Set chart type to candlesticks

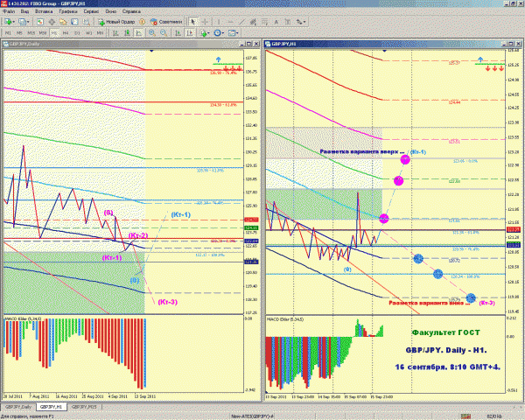point(127,33)
